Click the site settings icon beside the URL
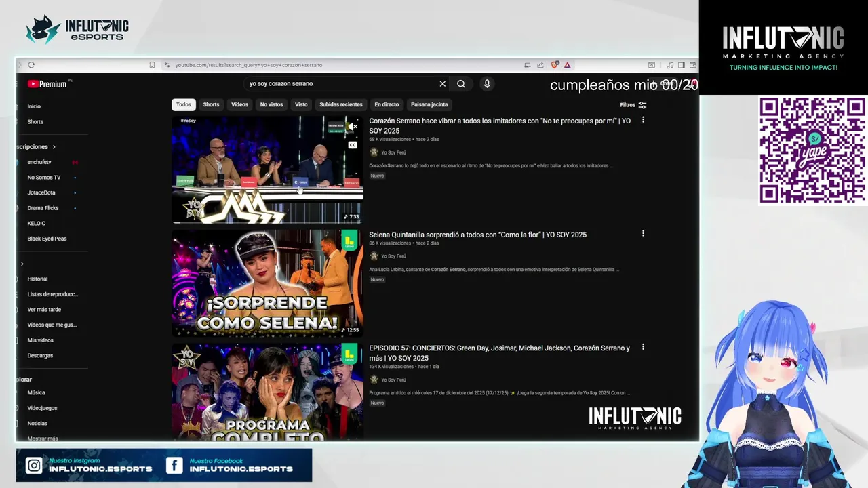 point(167,65)
